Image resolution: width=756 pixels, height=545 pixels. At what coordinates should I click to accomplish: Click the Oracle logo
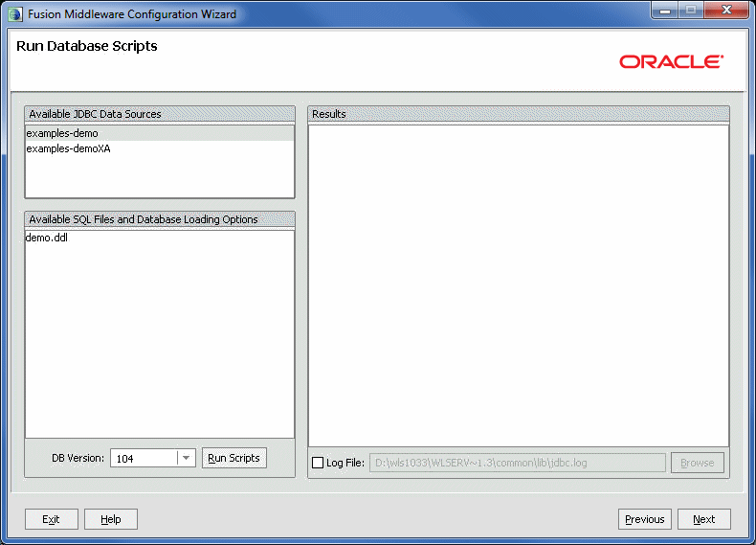tap(671, 62)
